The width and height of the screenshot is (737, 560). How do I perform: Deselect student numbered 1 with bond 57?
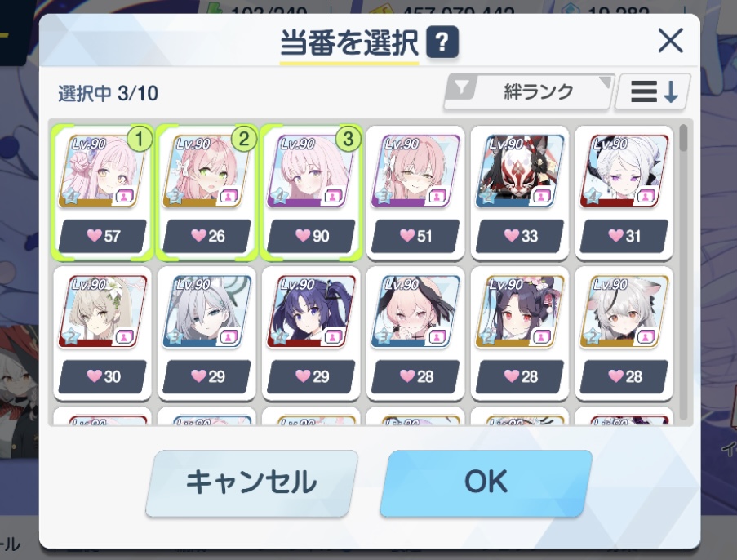point(103,193)
